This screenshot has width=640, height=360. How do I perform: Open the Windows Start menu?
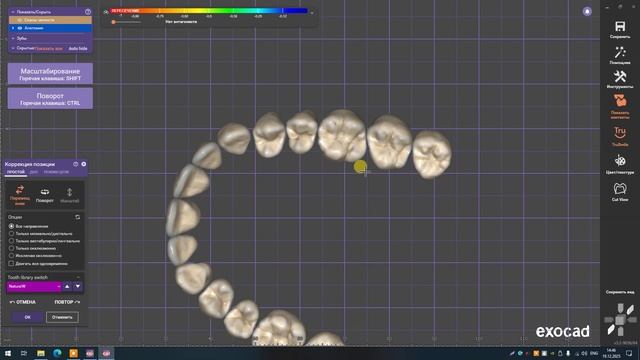[x=7, y=353]
